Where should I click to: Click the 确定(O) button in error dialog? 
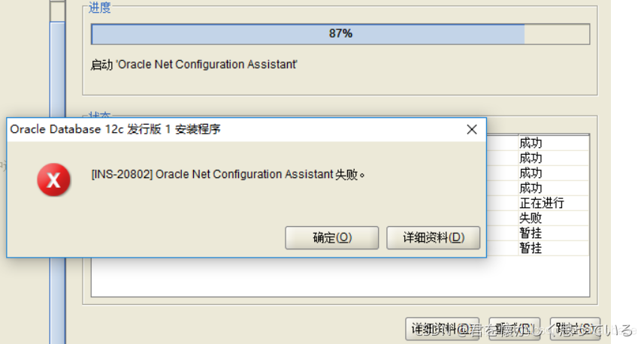point(332,237)
